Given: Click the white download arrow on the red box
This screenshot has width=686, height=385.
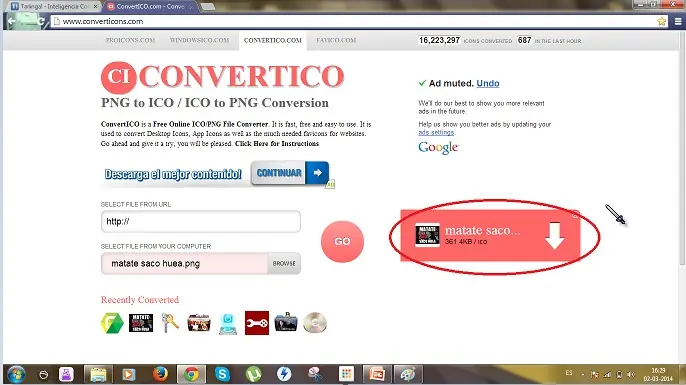Looking at the screenshot, I should point(554,236).
